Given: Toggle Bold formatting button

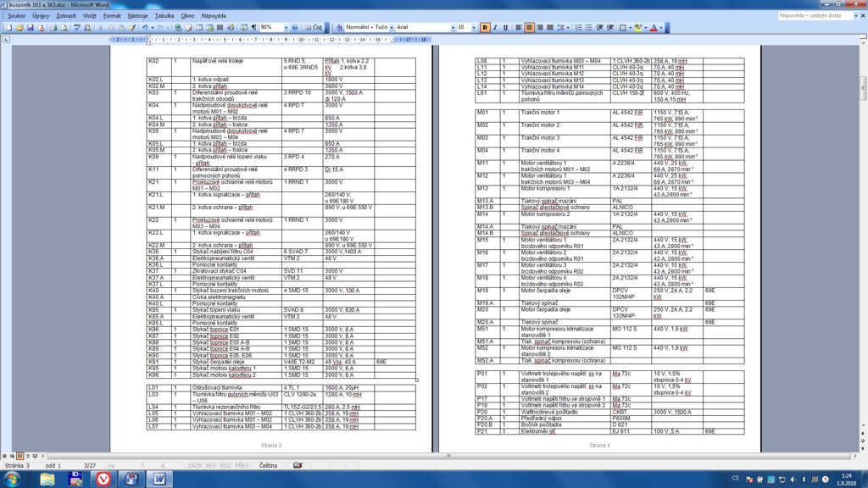Looking at the screenshot, I should click(x=485, y=27).
